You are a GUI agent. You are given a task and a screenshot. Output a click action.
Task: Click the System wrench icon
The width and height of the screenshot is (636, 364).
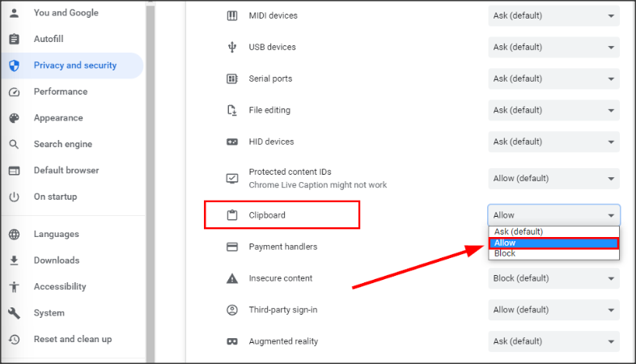(14, 313)
